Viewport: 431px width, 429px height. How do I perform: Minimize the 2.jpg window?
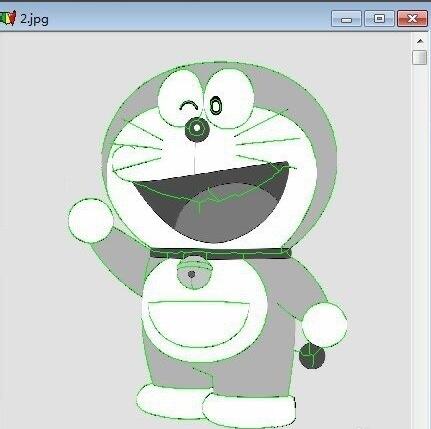pos(346,19)
